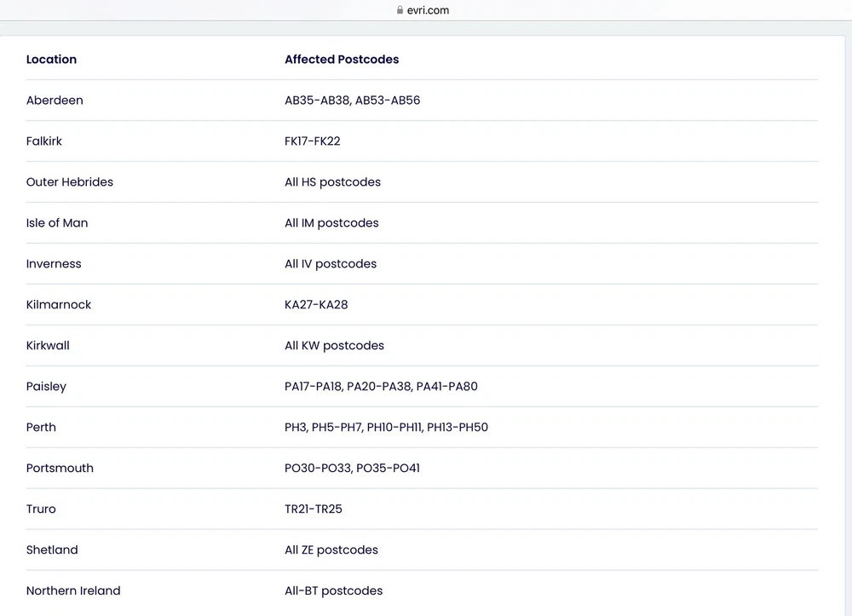The height and width of the screenshot is (616, 852).
Task: Click the Location column header
Action: tap(51, 60)
